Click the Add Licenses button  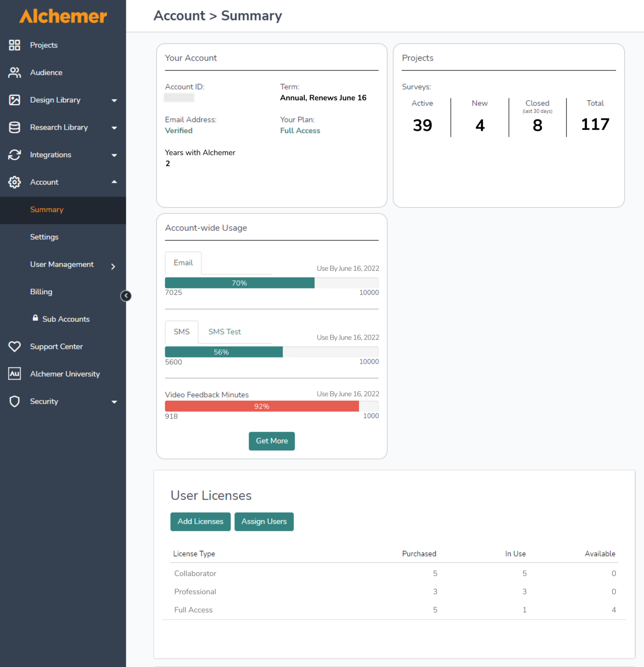200,522
